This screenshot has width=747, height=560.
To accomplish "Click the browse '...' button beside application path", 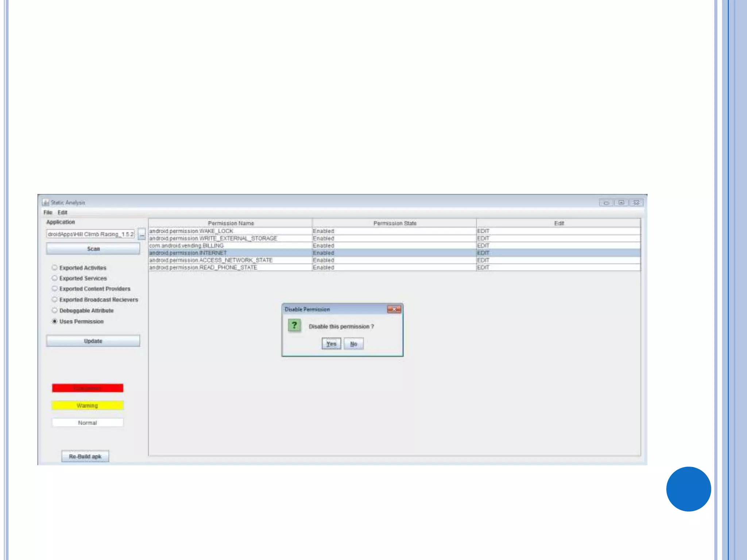I will [142, 234].
